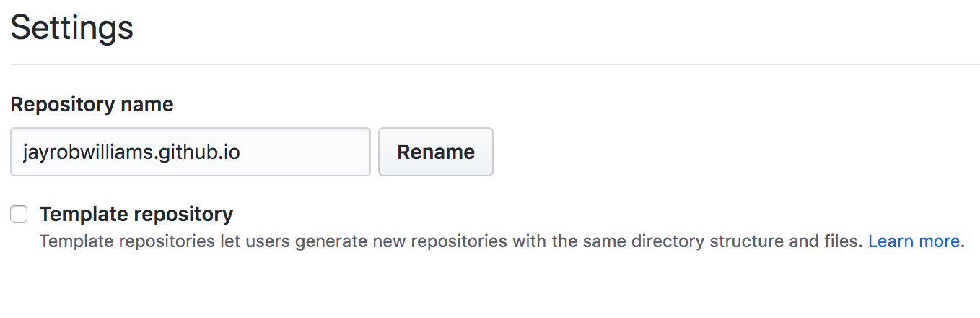Screen dimensions: 980x318
Task: Focus the Repository name input field
Action: click(x=190, y=152)
